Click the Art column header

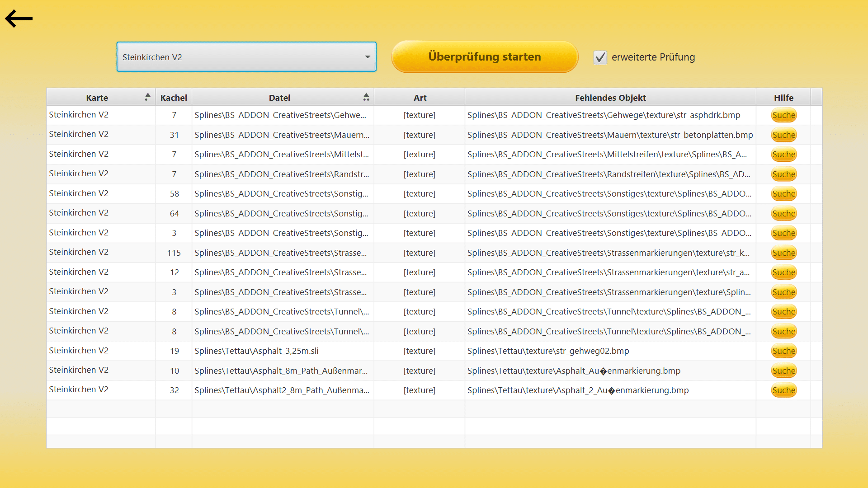click(420, 98)
